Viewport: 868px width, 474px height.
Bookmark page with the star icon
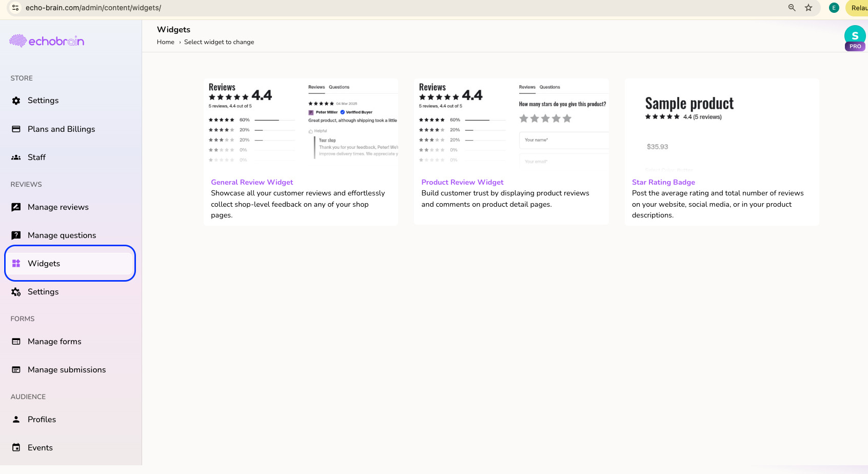point(808,8)
